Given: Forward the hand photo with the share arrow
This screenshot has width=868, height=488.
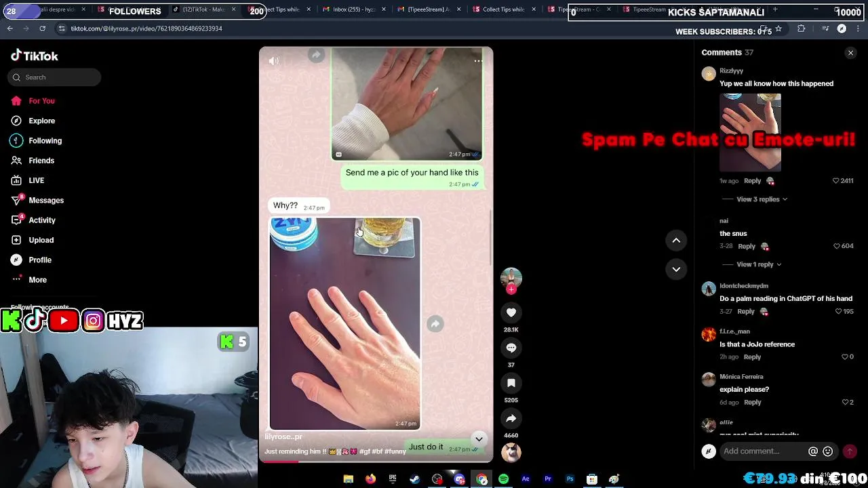Looking at the screenshot, I should 435,324.
